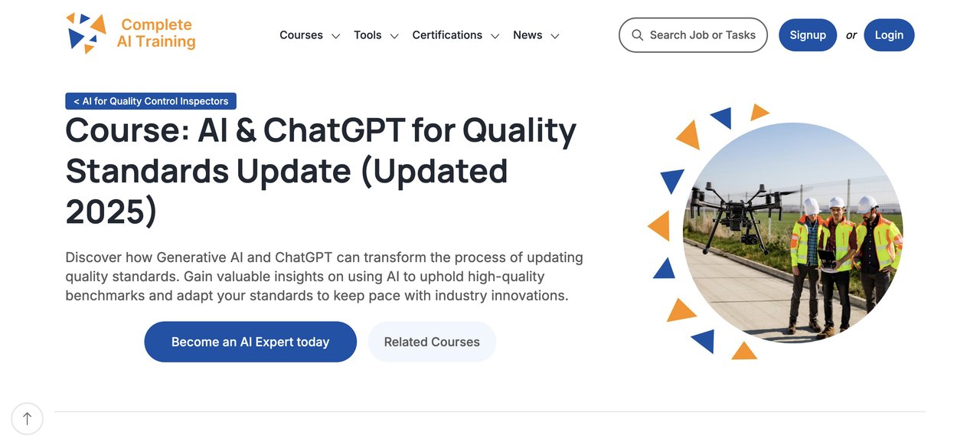Click the Login button
Screen dimensions: 980x446
889,34
